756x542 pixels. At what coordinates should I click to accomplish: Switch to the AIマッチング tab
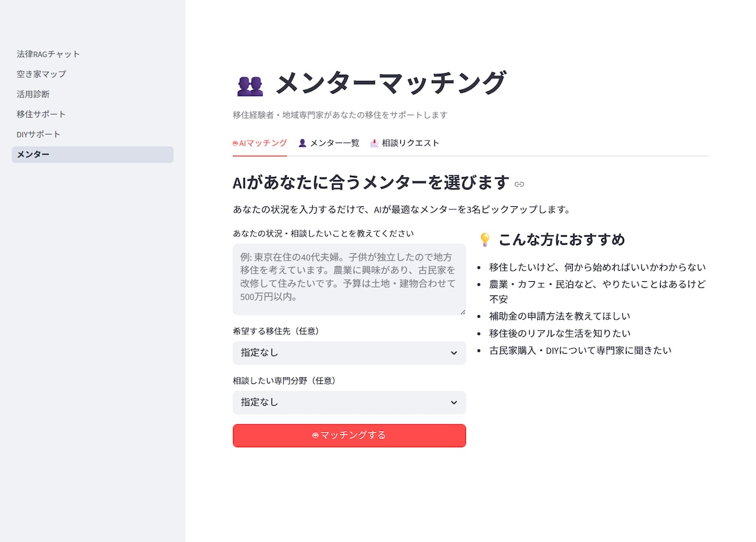point(260,143)
